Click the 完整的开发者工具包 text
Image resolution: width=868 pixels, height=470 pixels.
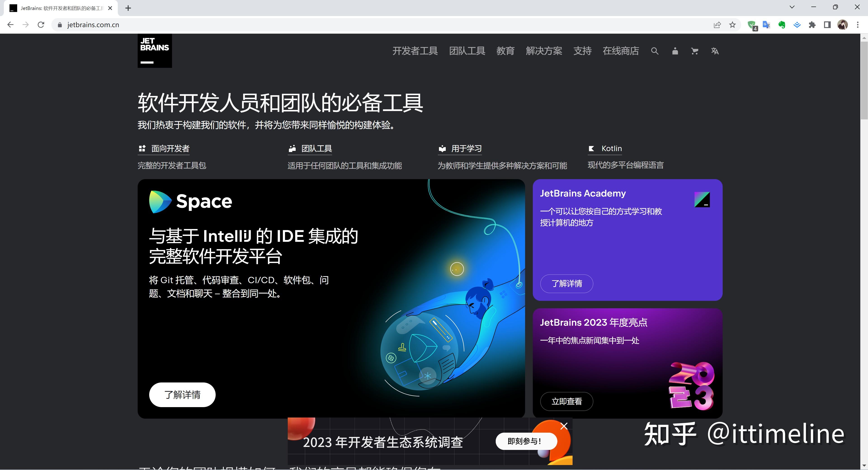[x=172, y=166]
